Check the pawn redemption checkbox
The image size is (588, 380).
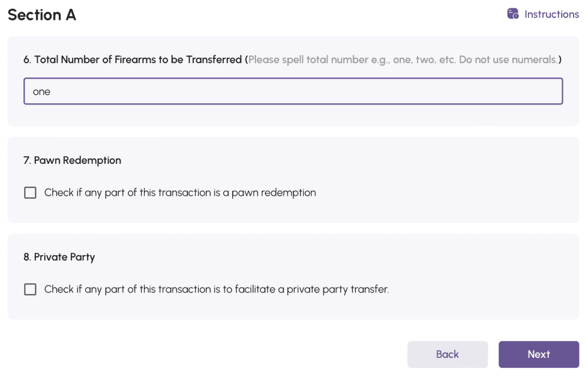click(30, 193)
